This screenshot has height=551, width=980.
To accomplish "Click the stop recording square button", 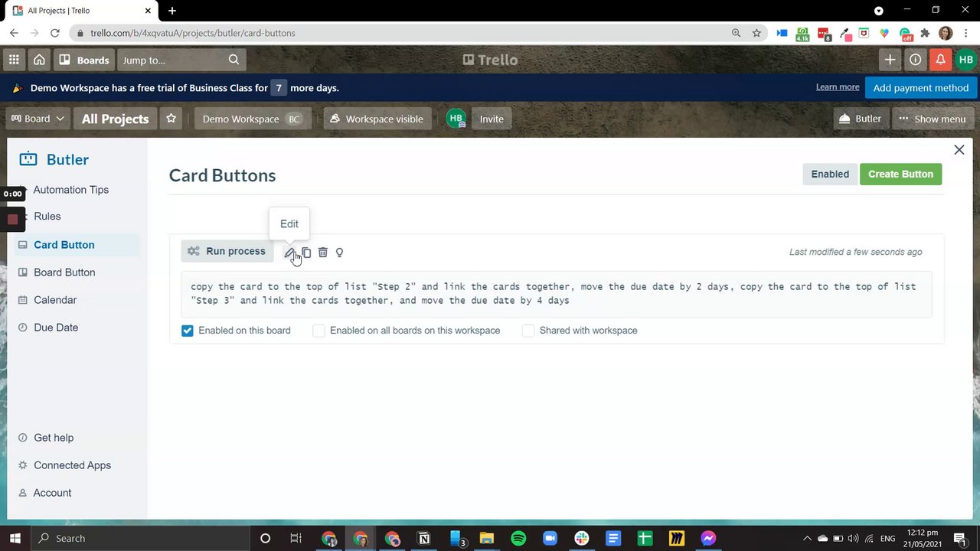I will click(12, 220).
